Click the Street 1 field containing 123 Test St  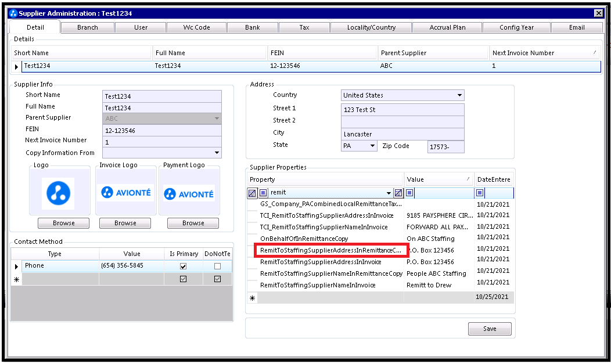(x=403, y=110)
